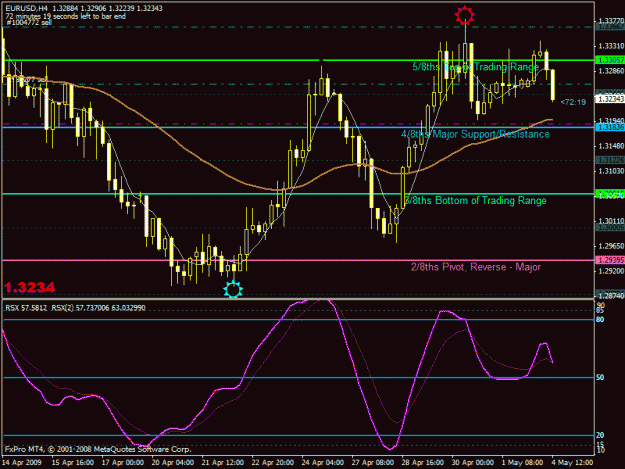Click the 1.30110 price scale label

tap(611, 221)
